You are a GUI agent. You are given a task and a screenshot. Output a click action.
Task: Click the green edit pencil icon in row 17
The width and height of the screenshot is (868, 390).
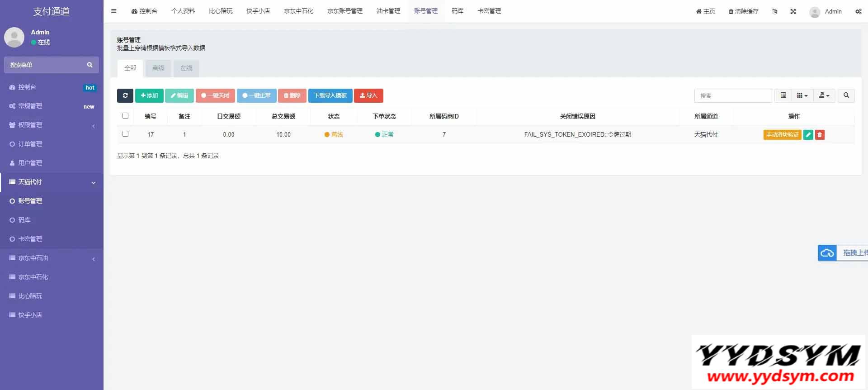tap(808, 135)
